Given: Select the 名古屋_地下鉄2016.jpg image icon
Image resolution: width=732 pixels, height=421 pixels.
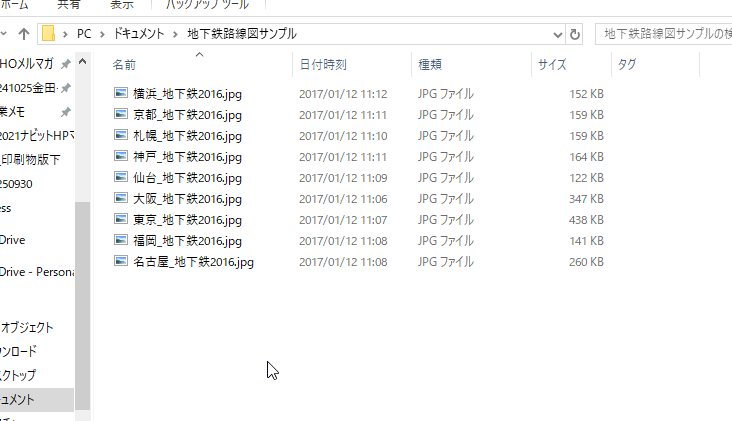Looking at the screenshot, I should pyautogui.click(x=121, y=261).
